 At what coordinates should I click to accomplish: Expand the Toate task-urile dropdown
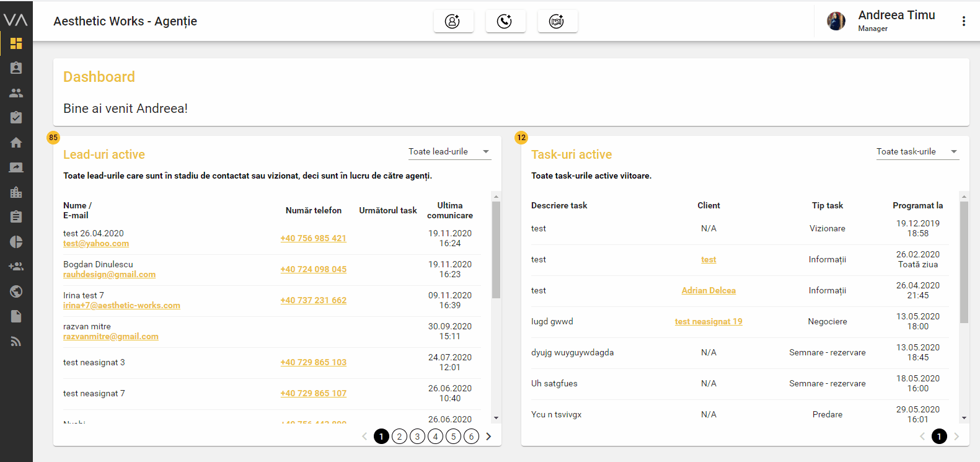917,152
